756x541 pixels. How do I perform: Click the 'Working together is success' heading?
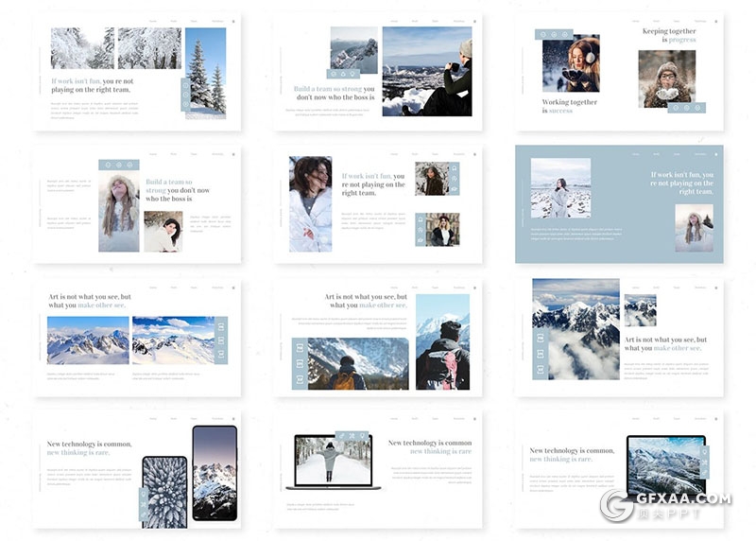pos(569,106)
